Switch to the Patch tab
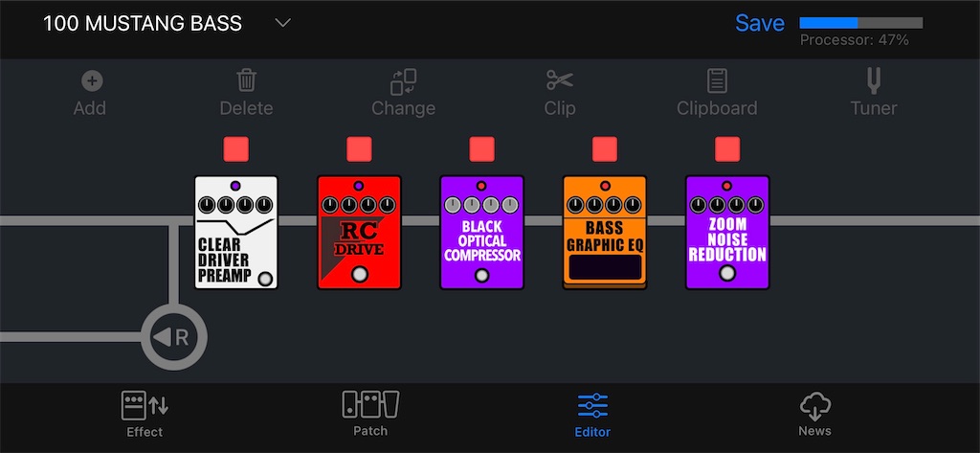Viewport: 980px width, 453px height. pyautogui.click(x=370, y=414)
